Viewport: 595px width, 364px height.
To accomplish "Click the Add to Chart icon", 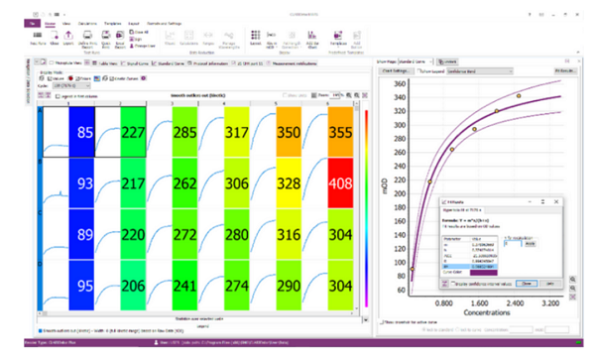I will [312, 35].
